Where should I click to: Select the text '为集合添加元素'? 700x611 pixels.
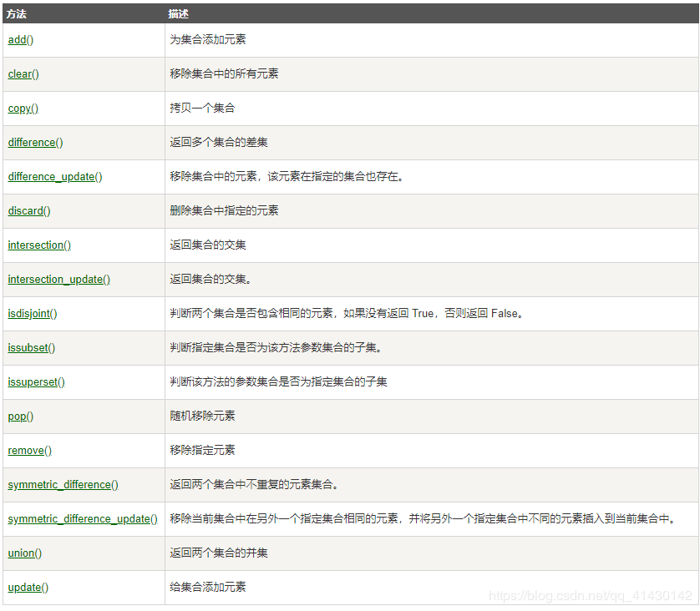(x=208, y=40)
